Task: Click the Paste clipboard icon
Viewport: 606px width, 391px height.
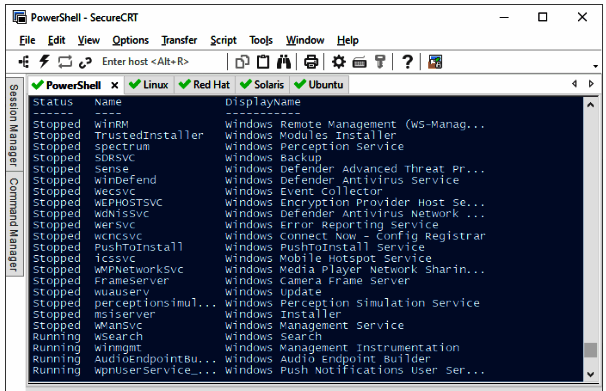Action: (263, 62)
